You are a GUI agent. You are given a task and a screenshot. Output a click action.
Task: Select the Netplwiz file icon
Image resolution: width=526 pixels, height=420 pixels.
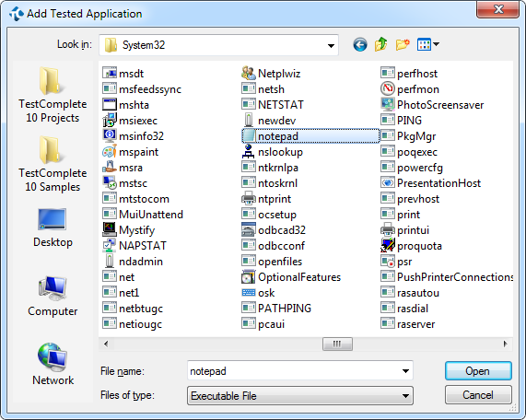tap(249, 73)
